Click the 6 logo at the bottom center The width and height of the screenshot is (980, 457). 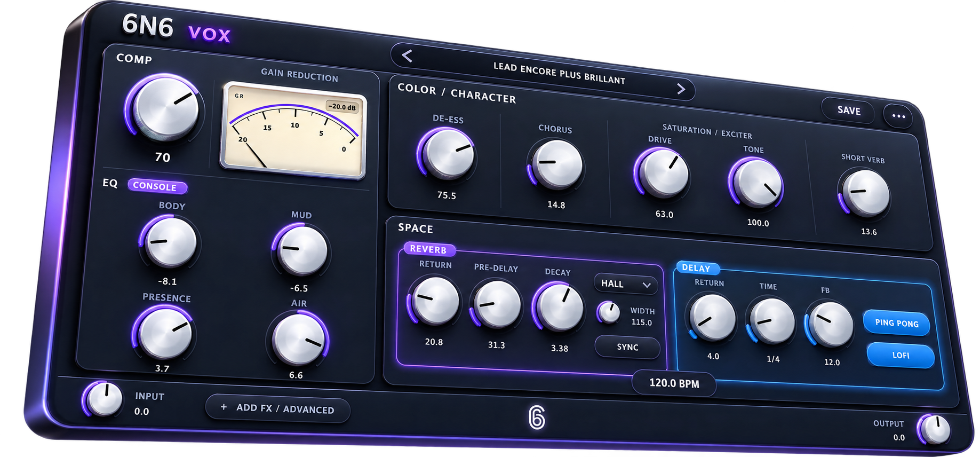(x=537, y=417)
